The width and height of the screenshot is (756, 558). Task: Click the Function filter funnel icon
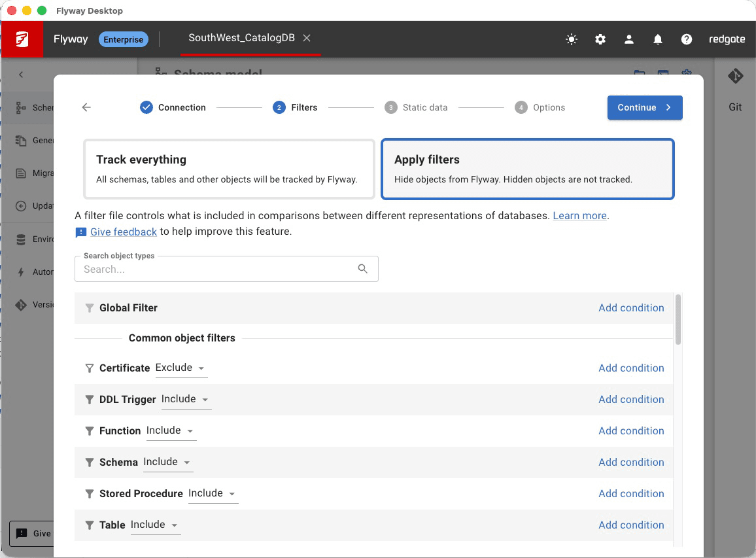(89, 431)
